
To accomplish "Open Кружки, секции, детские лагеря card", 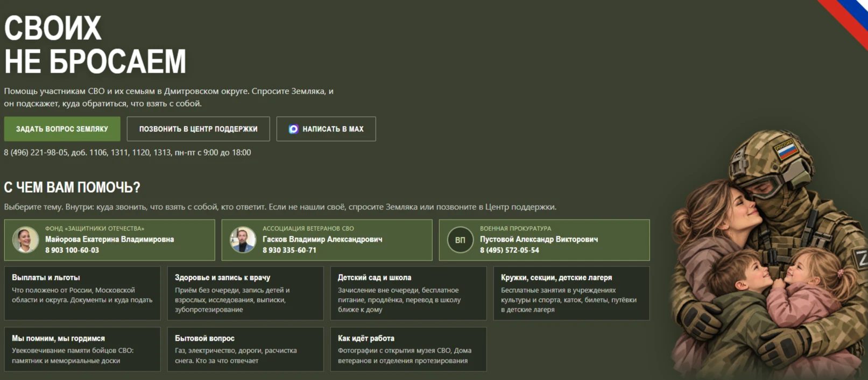I will pos(571,293).
